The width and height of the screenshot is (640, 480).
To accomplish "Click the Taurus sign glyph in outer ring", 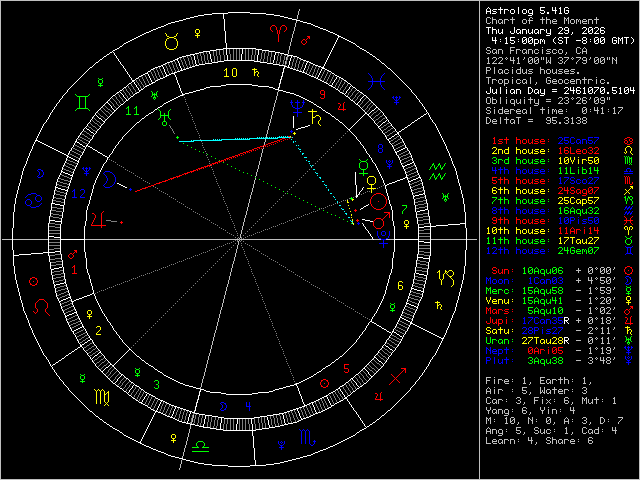I will [171, 42].
